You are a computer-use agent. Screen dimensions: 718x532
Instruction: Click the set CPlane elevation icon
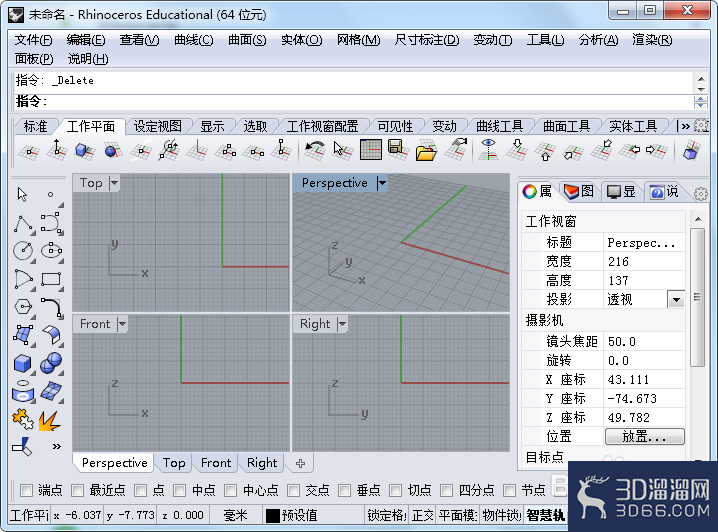[57, 150]
